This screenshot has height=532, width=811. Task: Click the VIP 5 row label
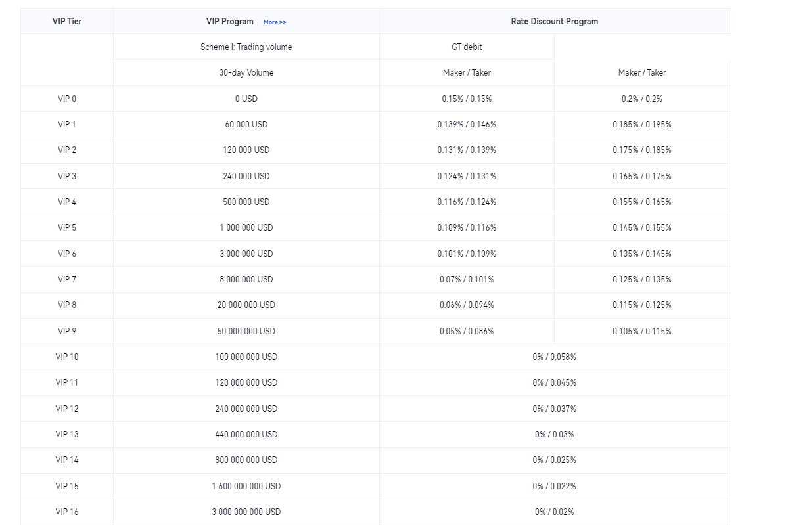[x=67, y=228]
